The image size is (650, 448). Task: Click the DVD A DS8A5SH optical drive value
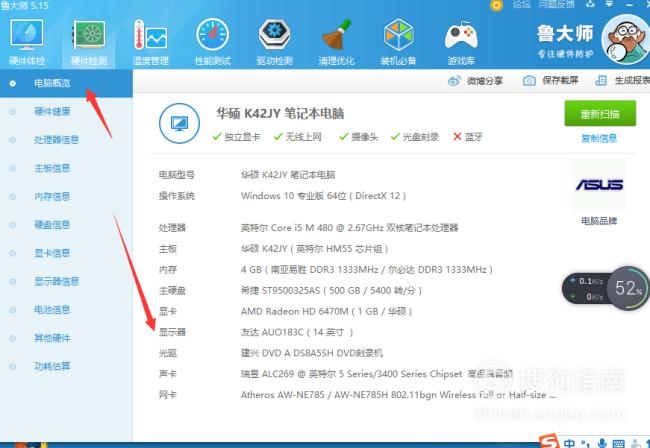[x=312, y=353]
